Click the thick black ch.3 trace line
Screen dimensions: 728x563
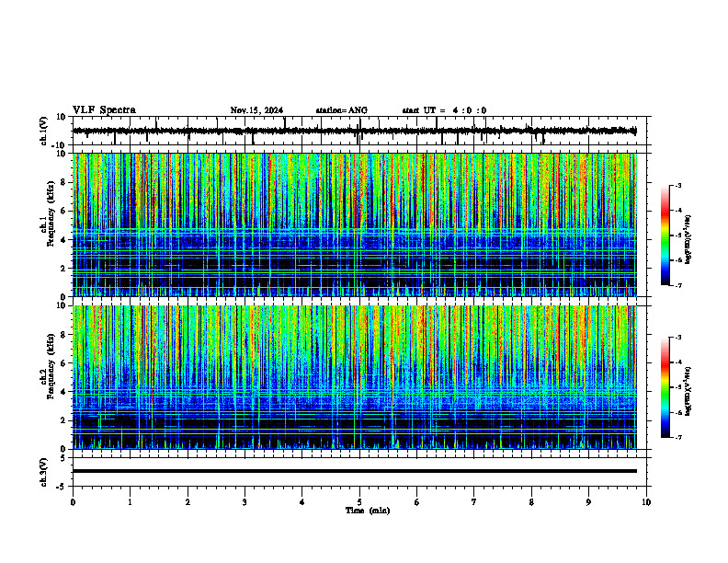click(x=355, y=471)
